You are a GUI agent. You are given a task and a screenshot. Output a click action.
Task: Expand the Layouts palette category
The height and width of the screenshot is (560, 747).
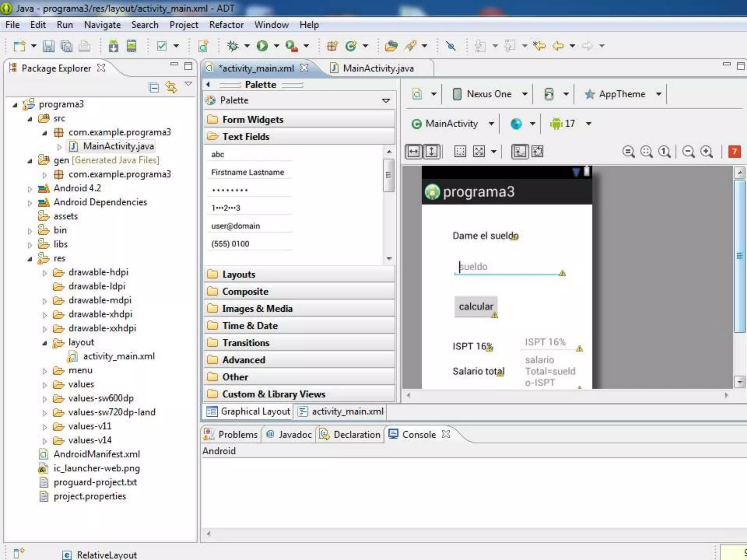(x=239, y=275)
